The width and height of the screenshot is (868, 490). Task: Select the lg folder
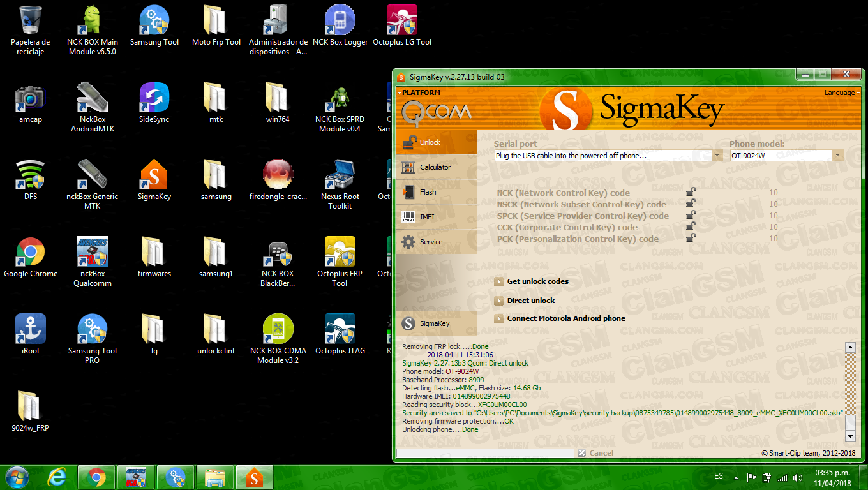154,335
